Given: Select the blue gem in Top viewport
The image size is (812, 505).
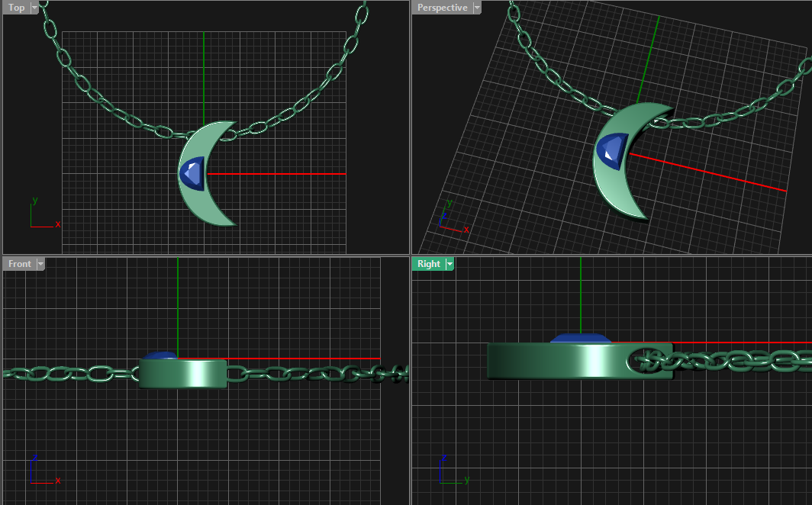Looking at the screenshot, I should 192,174.
